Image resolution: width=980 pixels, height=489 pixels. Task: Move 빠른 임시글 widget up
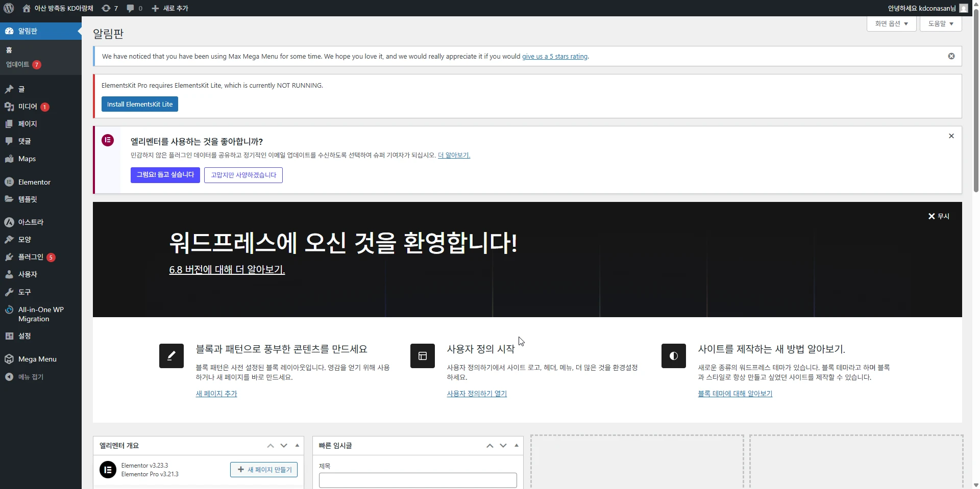click(x=490, y=446)
